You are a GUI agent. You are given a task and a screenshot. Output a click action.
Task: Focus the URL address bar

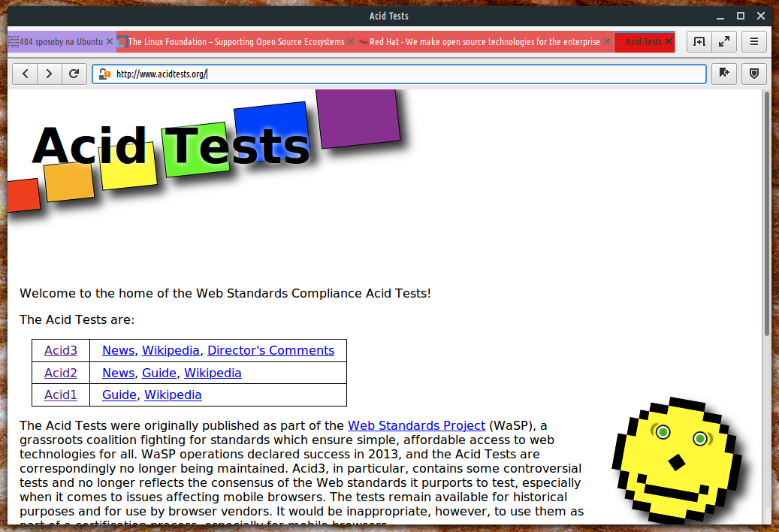coord(399,74)
